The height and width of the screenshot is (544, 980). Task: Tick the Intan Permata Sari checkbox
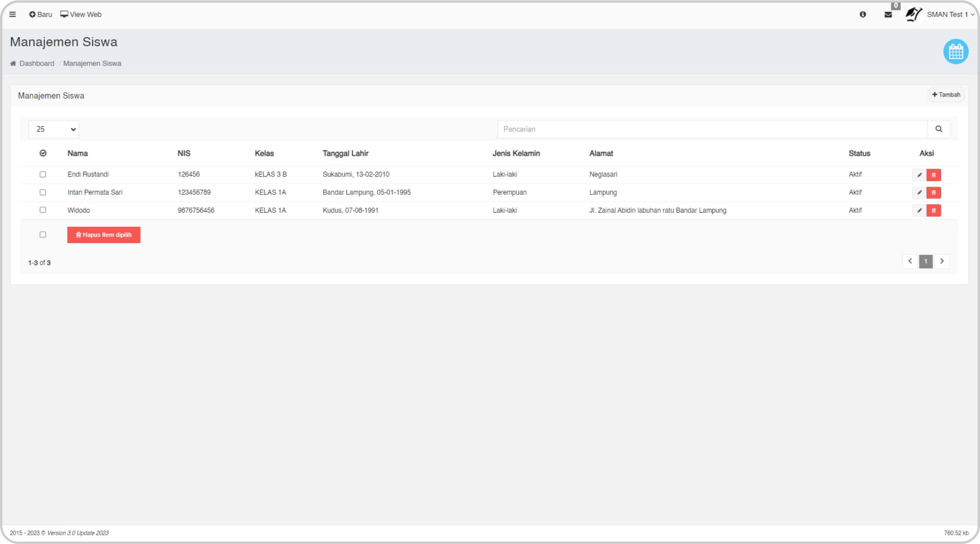point(43,192)
